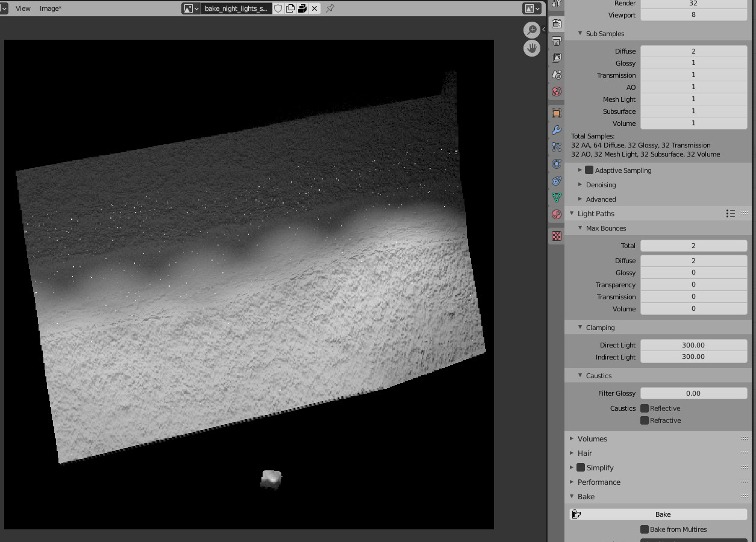Expand the Performance panel
This screenshot has width=756, height=542.
572,482
